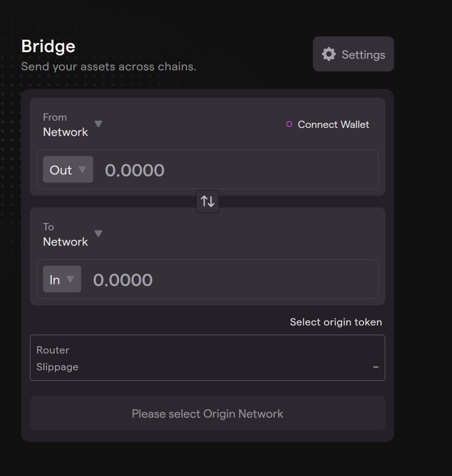Click the Select origin token text
452x476 pixels.
tap(336, 322)
